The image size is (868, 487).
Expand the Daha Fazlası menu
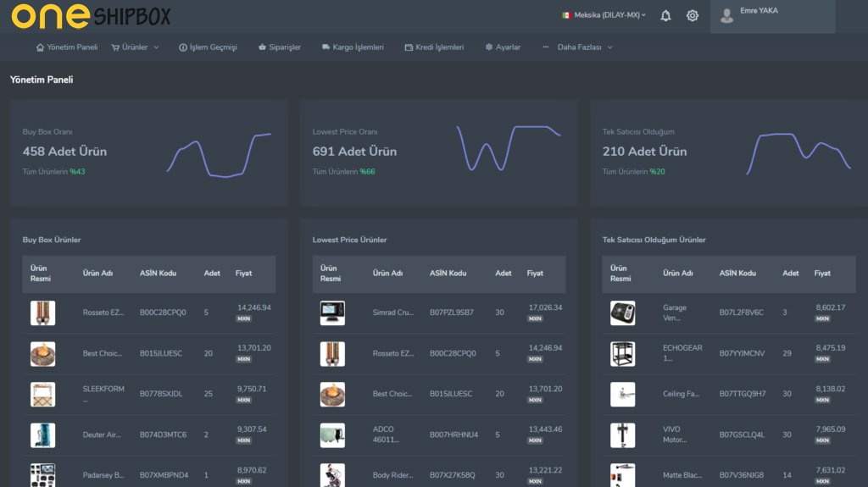[x=578, y=47]
